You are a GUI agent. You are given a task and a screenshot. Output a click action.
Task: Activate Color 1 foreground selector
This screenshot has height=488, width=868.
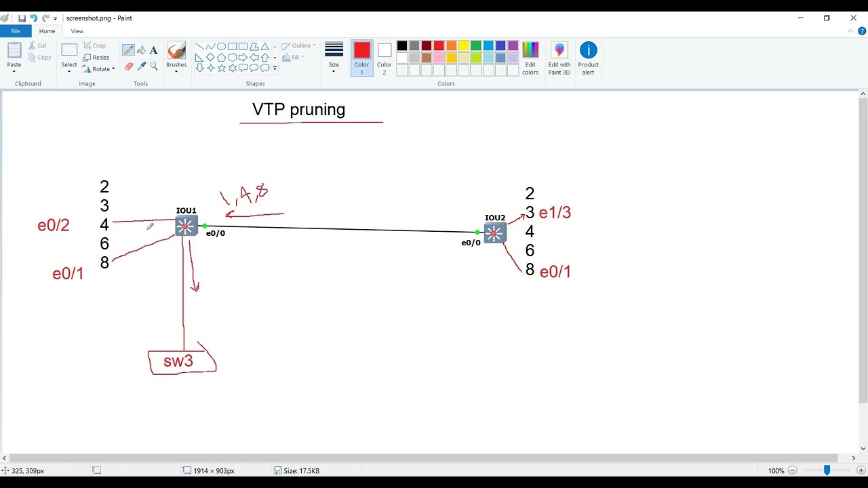pos(361,58)
